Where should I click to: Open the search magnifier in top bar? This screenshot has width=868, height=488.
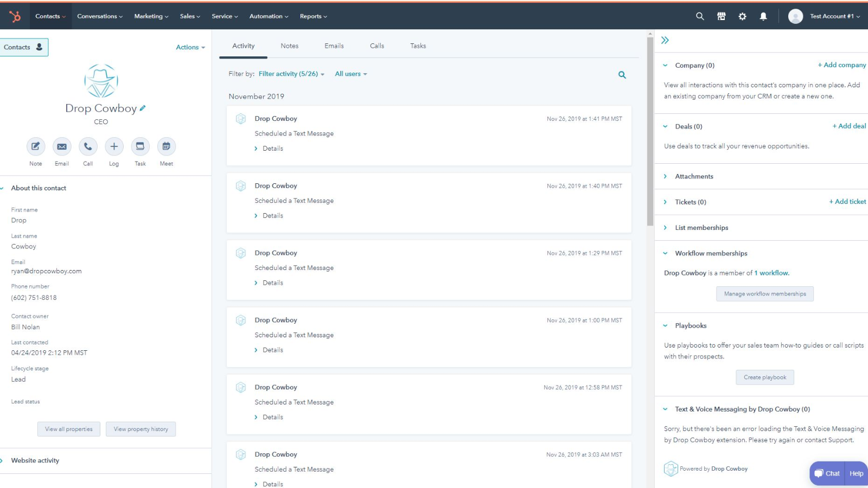[x=700, y=16]
